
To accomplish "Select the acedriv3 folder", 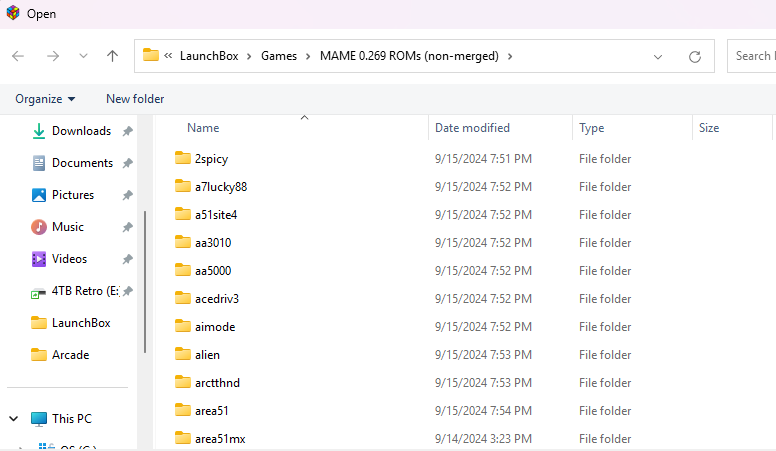I will tap(217, 299).
